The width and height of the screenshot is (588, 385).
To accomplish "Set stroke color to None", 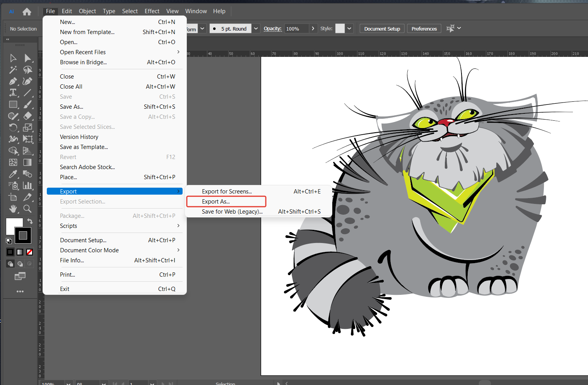I will tap(29, 252).
